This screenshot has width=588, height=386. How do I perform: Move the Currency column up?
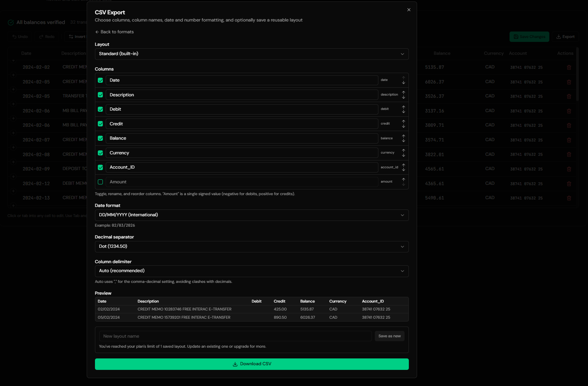point(403,150)
